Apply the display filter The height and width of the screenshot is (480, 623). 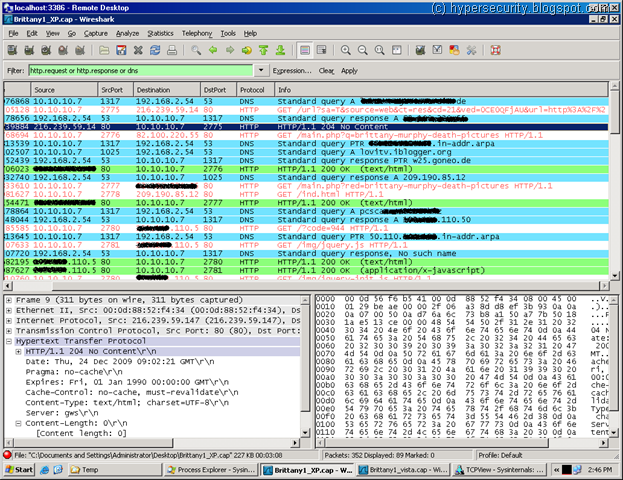click(349, 71)
